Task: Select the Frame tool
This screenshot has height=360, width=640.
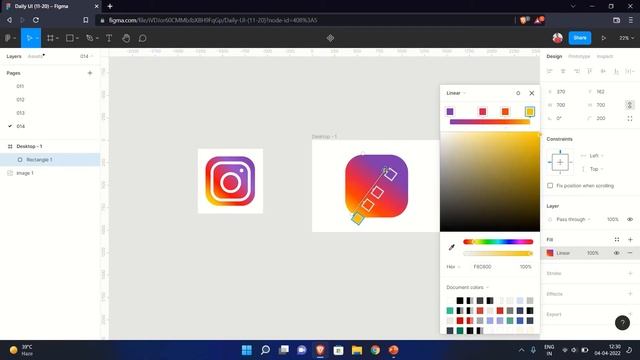Action: [50, 38]
